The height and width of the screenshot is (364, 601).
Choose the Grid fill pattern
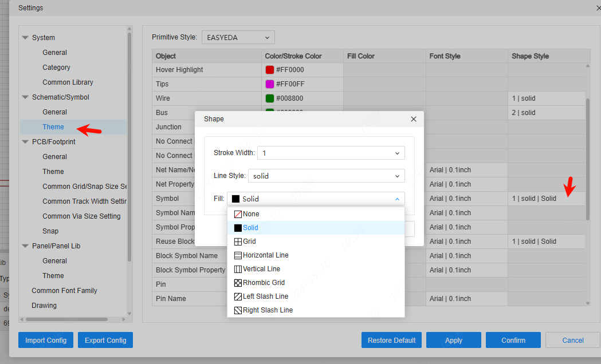249,242
